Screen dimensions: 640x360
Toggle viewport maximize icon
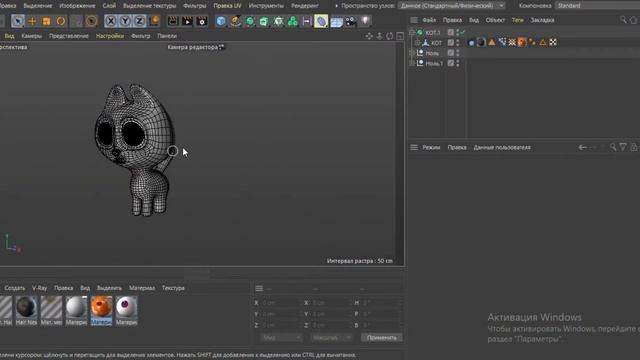pyautogui.click(x=400, y=36)
